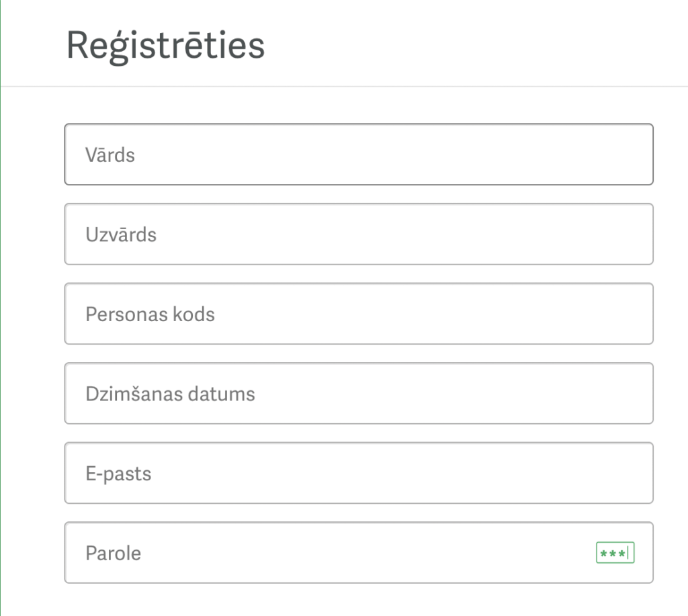Click the 'Uzvārds' placeholder label
The width and height of the screenshot is (688, 616).
[121, 234]
